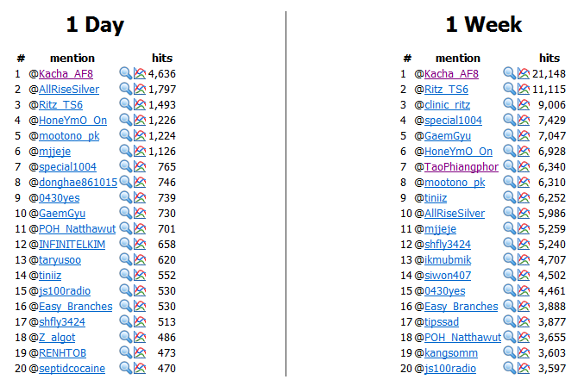584x392 pixels.
Task: Follow the mootono_pk link in 1 Day column
Action: click(x=69, y=136)
